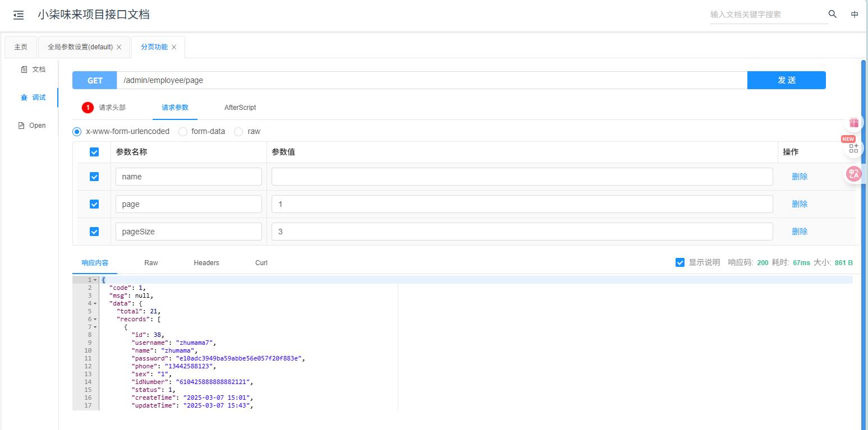
Task: Collapse the JSON data object on line 4
Action: pos(95,303)
